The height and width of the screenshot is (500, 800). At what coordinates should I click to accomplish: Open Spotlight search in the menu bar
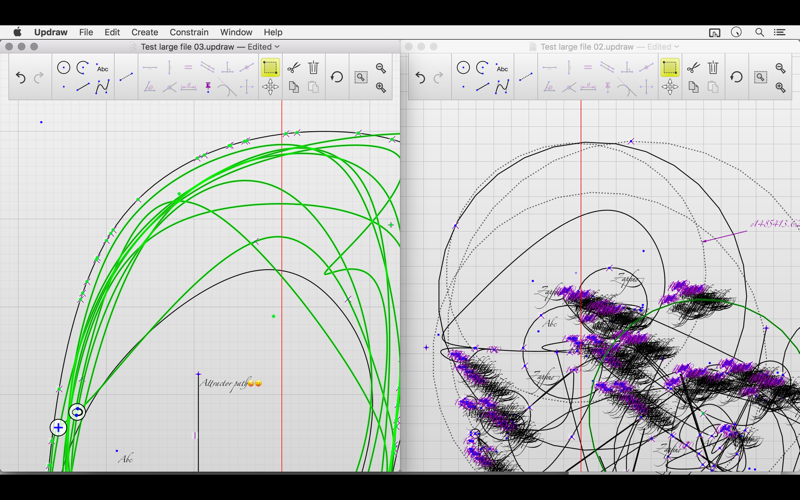(759, 32)
